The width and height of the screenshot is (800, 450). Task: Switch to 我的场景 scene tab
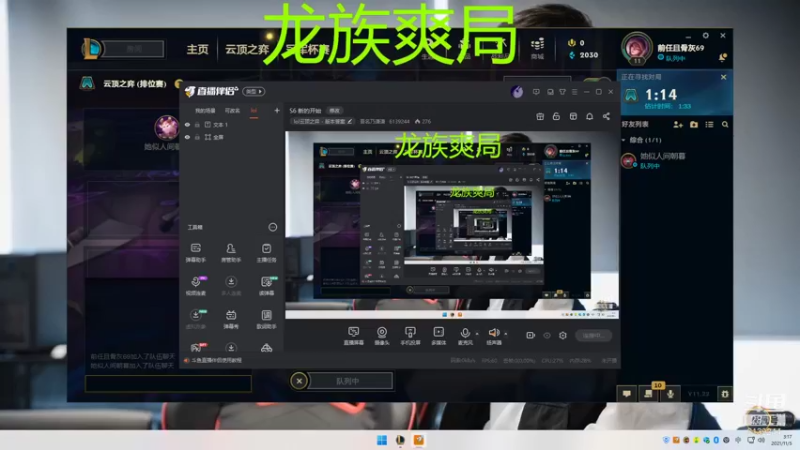[x=205, y=111]
